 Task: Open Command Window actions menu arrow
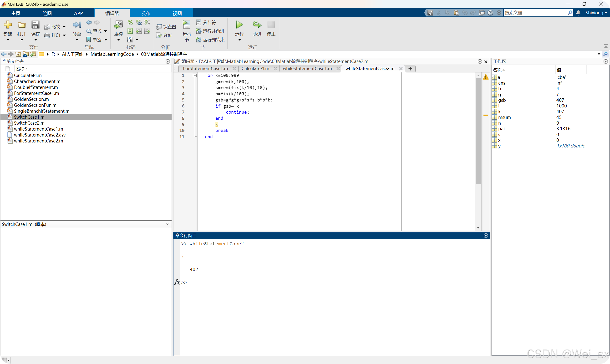(x=486, y=235)
